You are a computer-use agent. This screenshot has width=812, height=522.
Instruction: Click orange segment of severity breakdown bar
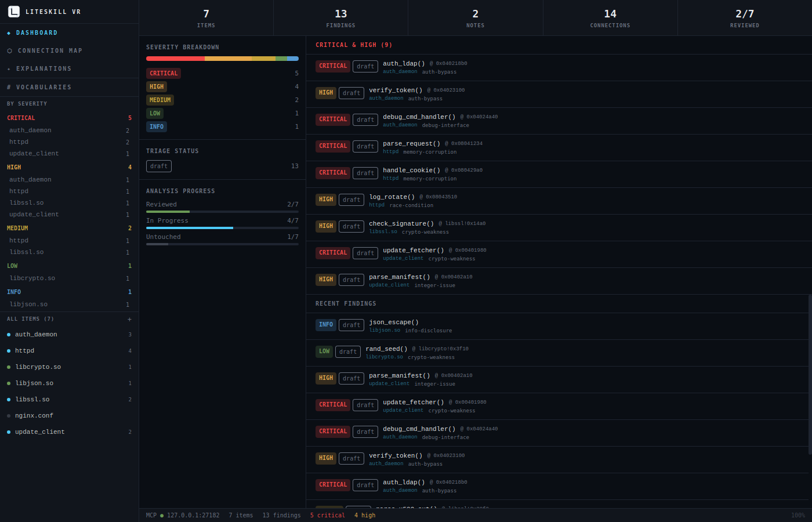(228, 59)
